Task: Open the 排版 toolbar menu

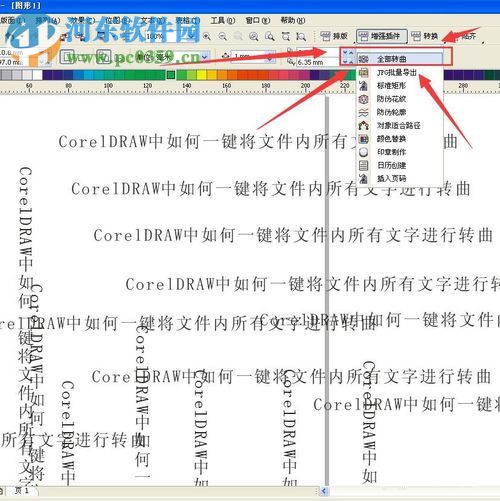Action: click(334, 36)
